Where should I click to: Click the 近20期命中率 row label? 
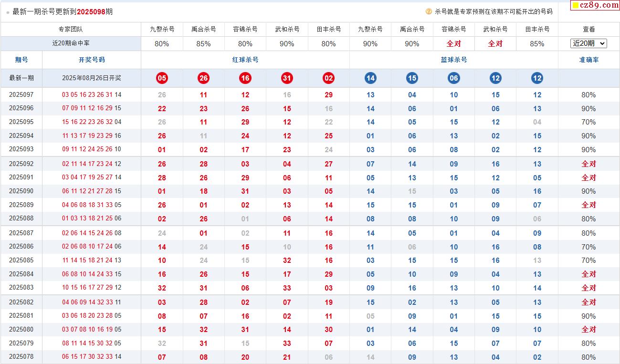pyautogui.click(x=71, y=43)
